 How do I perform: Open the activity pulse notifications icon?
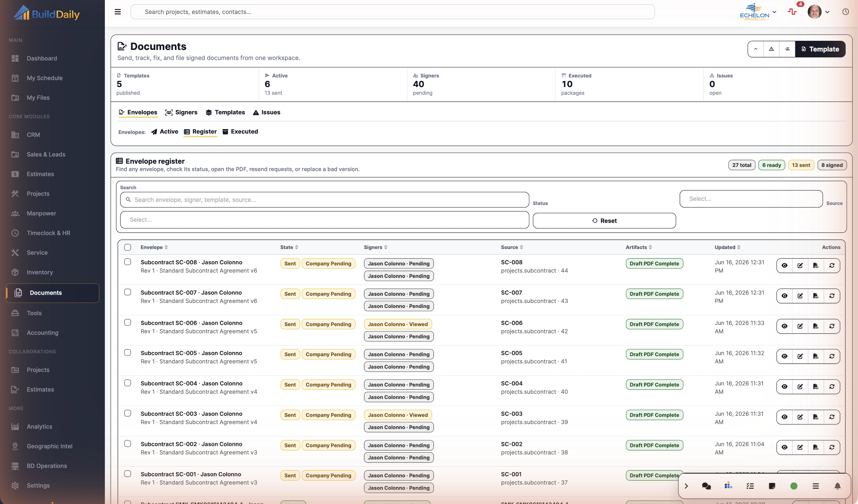click(792, 12)
